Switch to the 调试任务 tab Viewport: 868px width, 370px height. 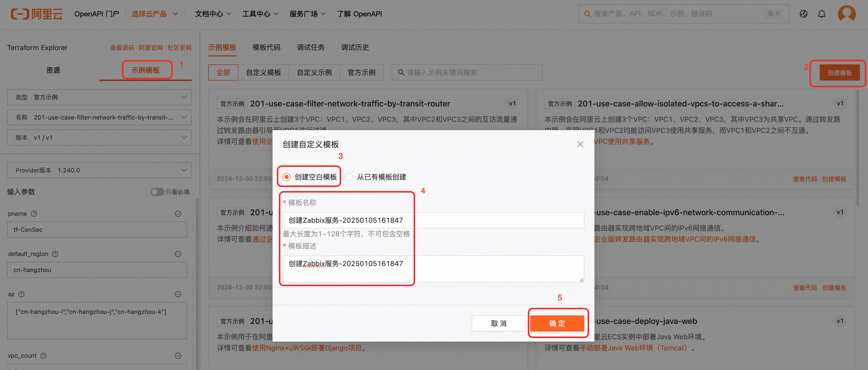(x=311, y=48)
